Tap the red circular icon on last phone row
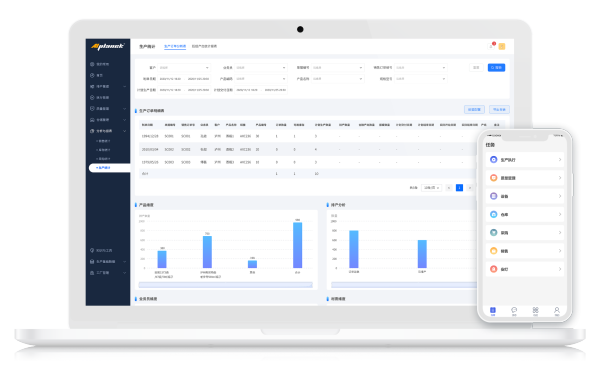 point(494,269)
